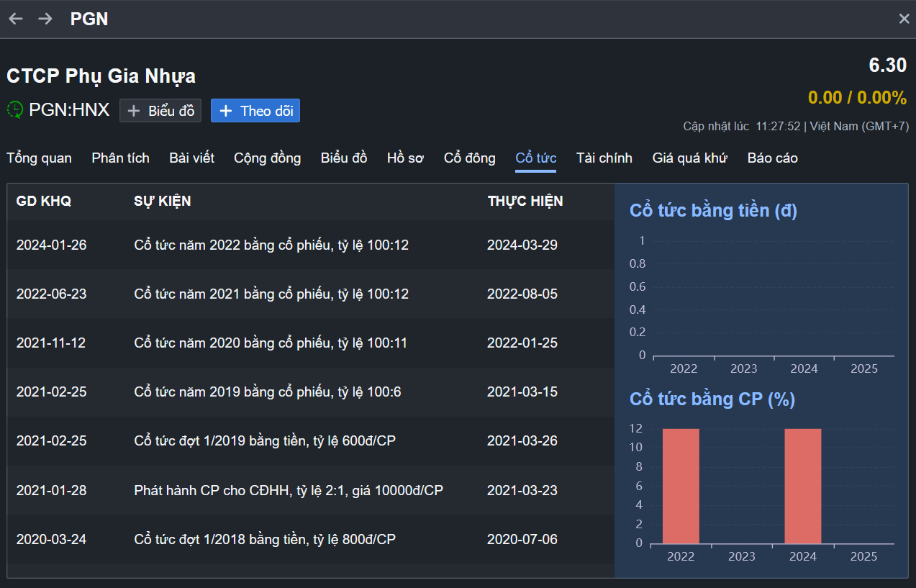
Task: Click the execution date 2021-03-15
Action: click(522, 392)
